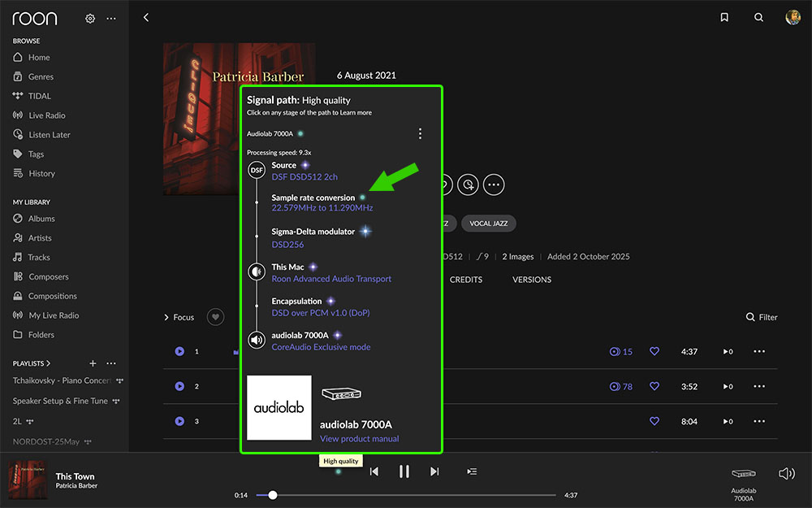
Task: Pause the current track playback
Action: point(404,471)
